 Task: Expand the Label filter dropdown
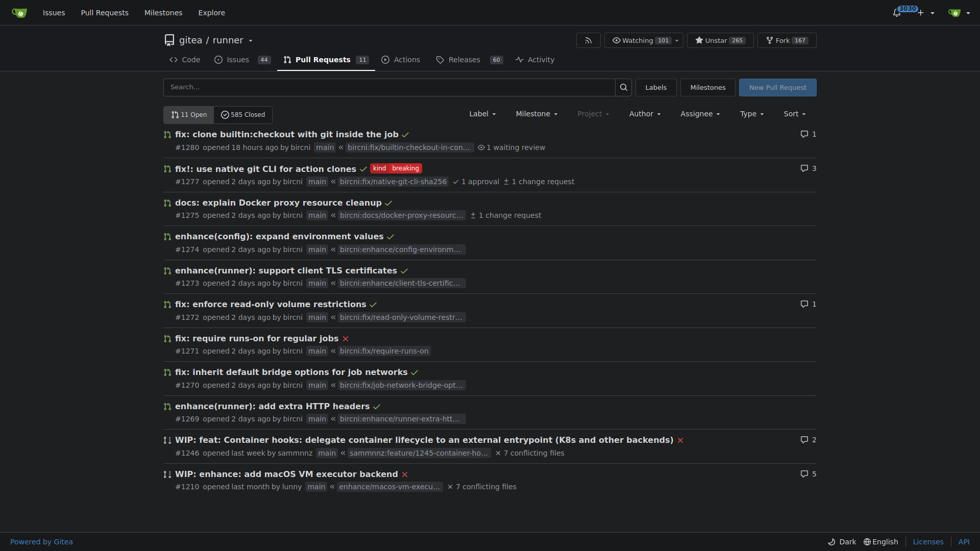tap(482, 114)
